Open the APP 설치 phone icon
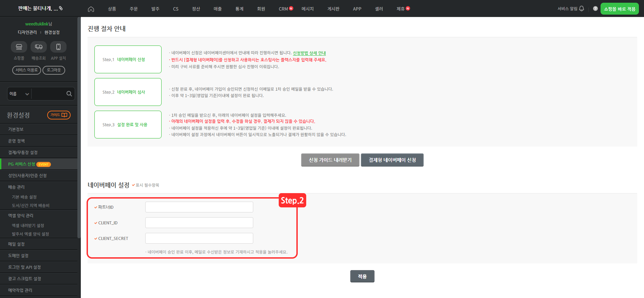Image resolution: width=644 pixels, height=298 pixels. (x=58, y=47)
